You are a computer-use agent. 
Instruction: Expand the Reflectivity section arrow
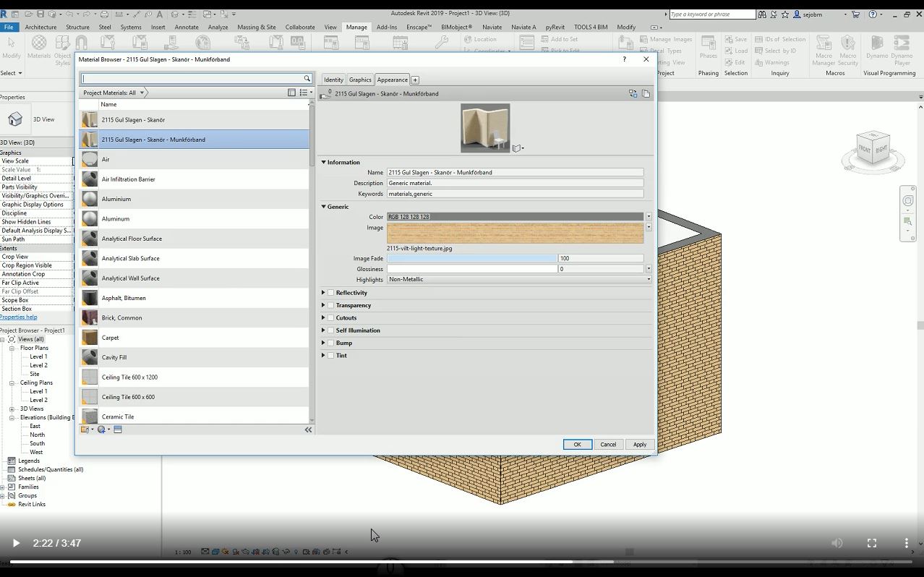(x=323, y=293)
